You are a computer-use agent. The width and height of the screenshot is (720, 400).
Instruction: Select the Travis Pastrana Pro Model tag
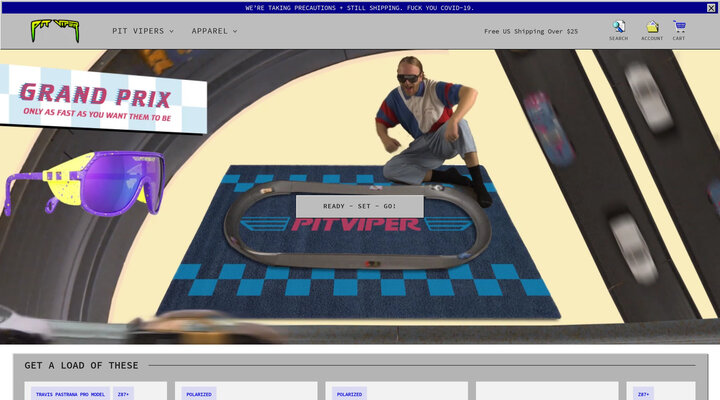70,394
